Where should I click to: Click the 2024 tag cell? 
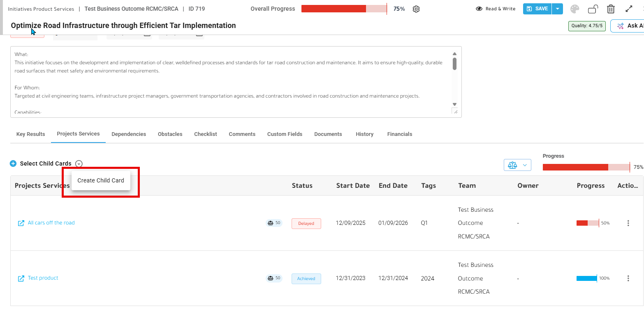pyautogui.click(x=428, y=278)
